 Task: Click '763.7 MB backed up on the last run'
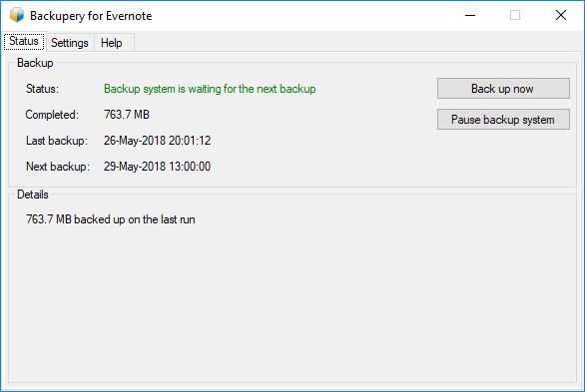pyautogui.click(x=111, y=219)
